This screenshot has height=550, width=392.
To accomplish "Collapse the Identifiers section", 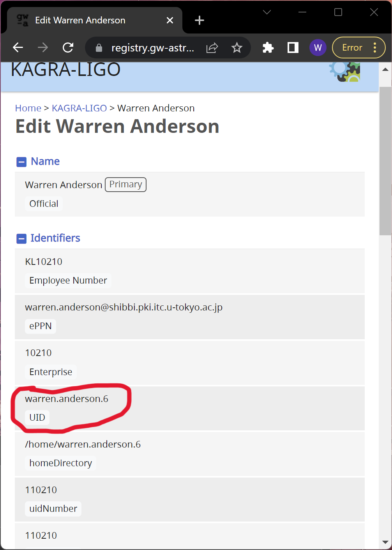I will tap(21, 238).
